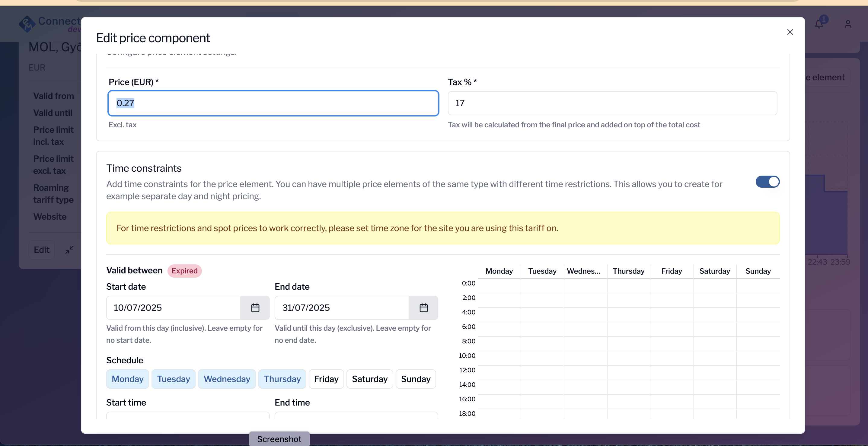
Task: Deselect Thursday in the schedule
Action: 282,379
